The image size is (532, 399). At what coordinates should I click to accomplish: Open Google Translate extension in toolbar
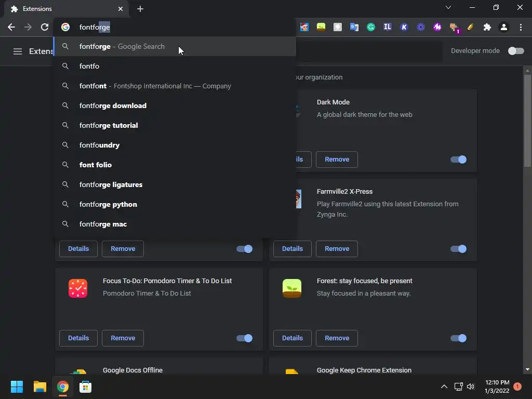coord(354,27)
